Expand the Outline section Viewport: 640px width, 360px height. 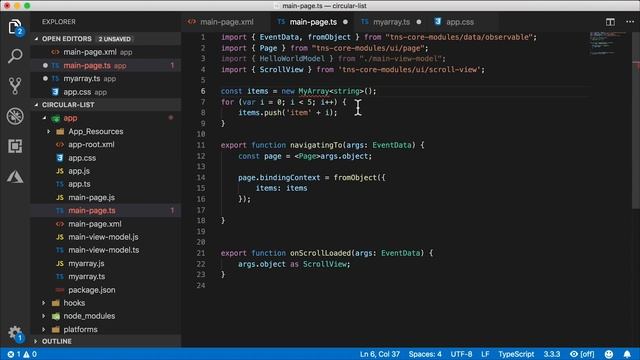pyautogui.click(x=36, y=341)
